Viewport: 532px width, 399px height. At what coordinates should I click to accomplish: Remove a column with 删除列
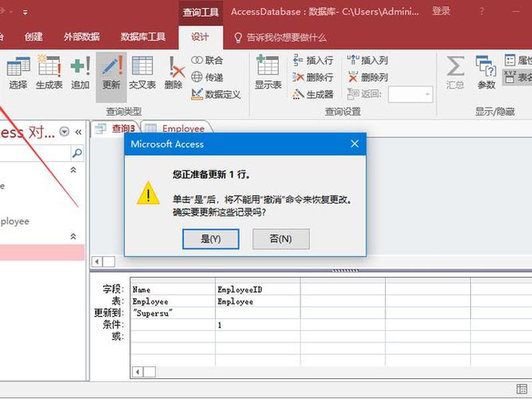368,77
